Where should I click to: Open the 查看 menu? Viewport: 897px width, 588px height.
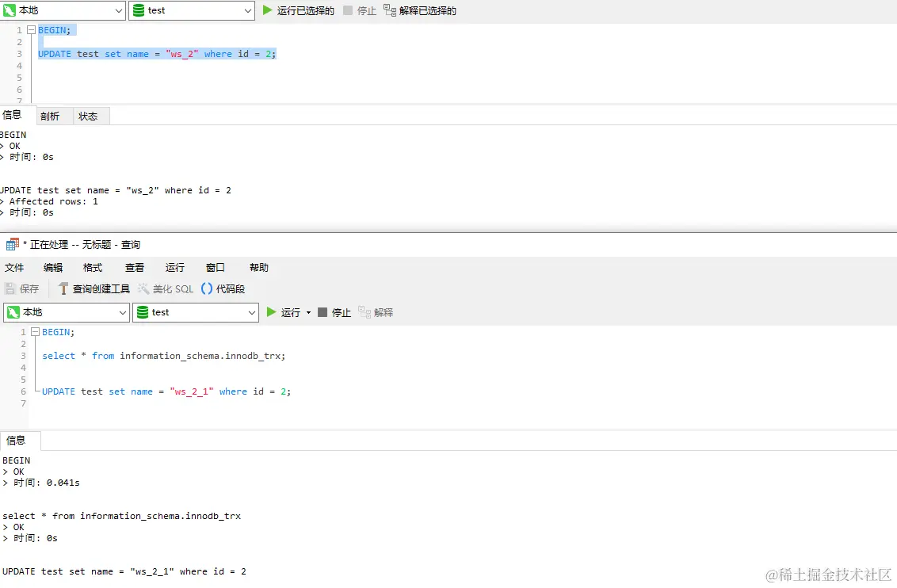[x=135, y=268]
